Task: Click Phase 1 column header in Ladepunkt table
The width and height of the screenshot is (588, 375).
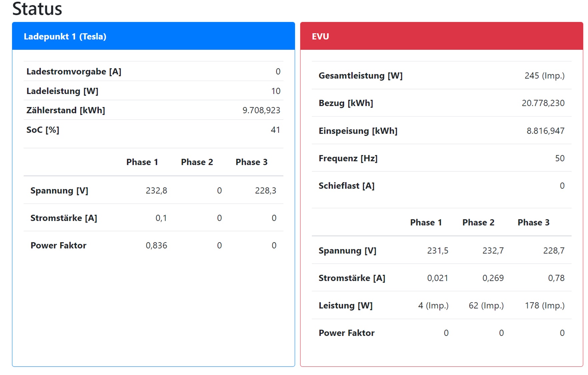Action: tap(142, 162)
